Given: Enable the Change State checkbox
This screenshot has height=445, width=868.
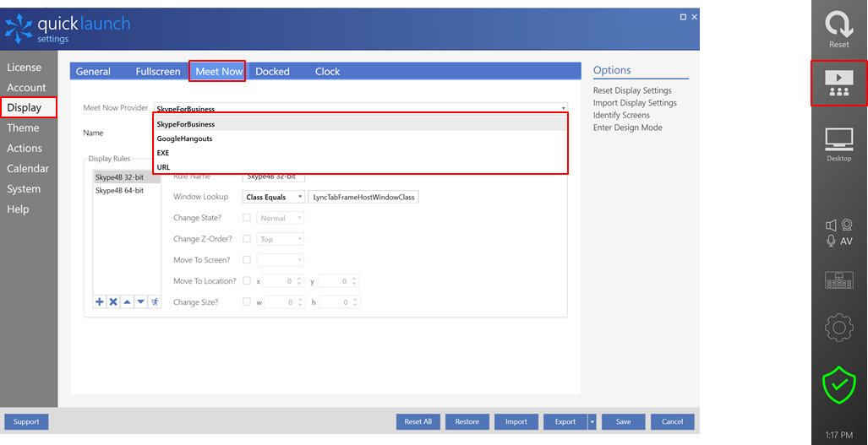Looking at the screenshot, I should pos(247,218).
